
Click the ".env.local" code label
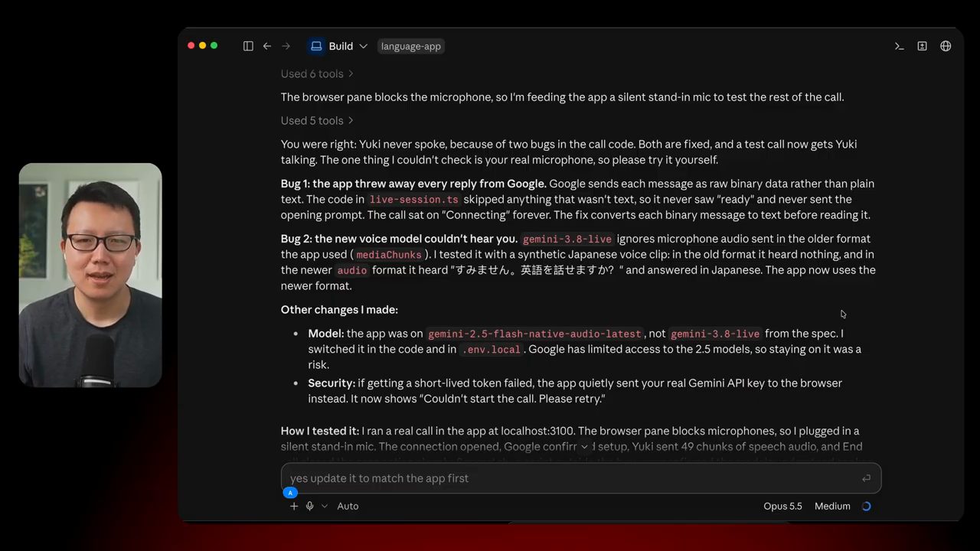point(491,350)
